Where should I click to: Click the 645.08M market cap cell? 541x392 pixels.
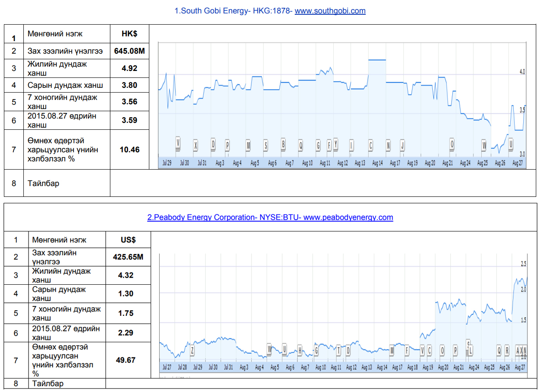129,51
